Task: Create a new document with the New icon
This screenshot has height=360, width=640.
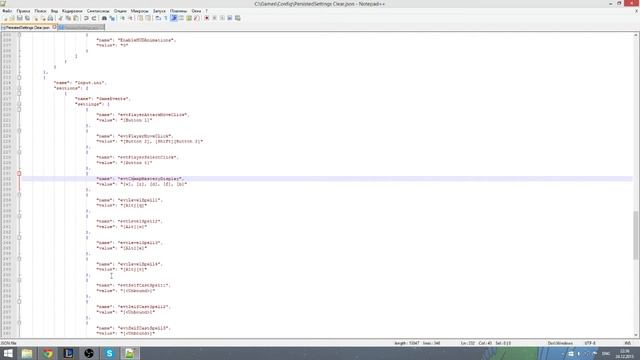Action: 5,18
